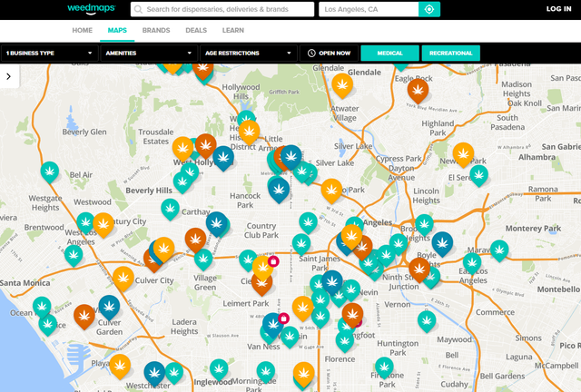581x392 pixels.
Task: Select teal pin at Maravilla
Action: coord(499,250)
